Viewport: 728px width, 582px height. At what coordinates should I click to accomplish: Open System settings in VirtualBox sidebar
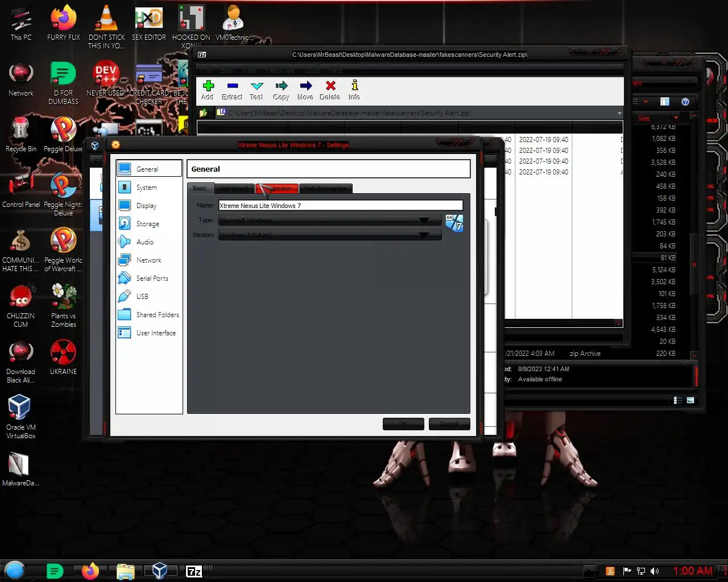point(149,188)
